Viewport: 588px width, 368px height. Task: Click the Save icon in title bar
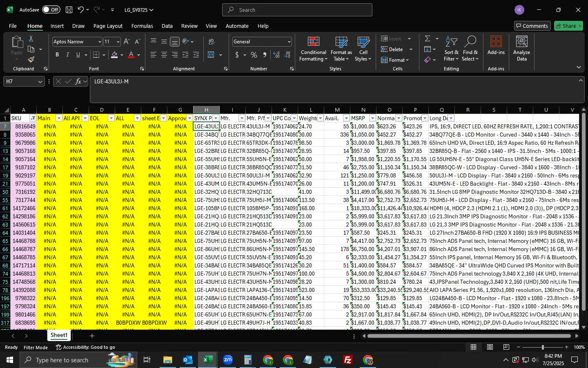(69, 10)
